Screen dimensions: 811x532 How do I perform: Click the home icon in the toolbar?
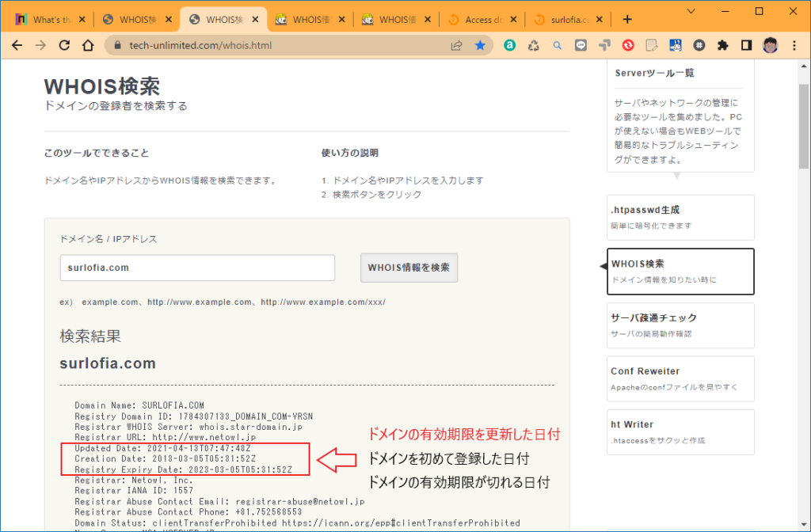(x=87, y=45)
